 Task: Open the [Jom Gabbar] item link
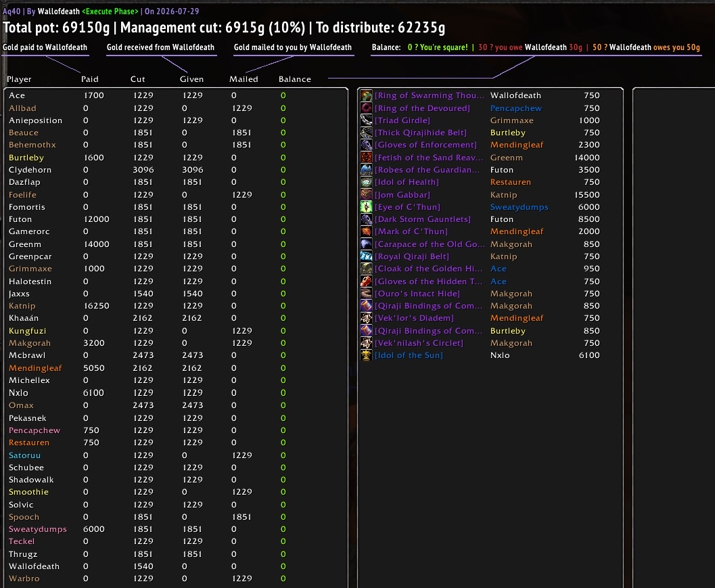click(x=402, y=195)
